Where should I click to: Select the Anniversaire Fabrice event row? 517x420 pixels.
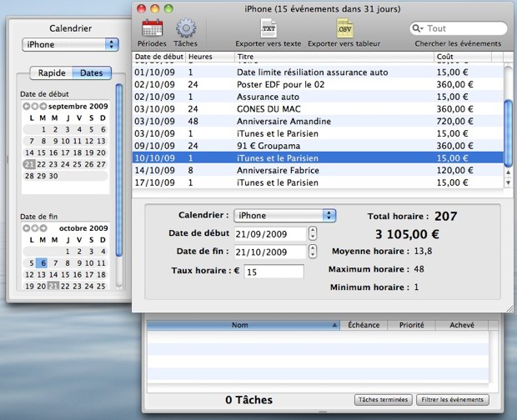click(318, 170)
